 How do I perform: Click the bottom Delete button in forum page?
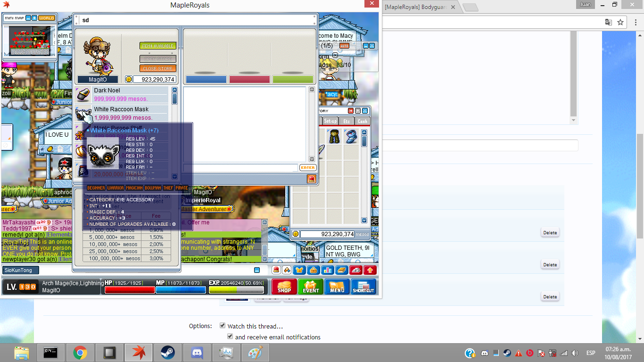pos(550,296)
